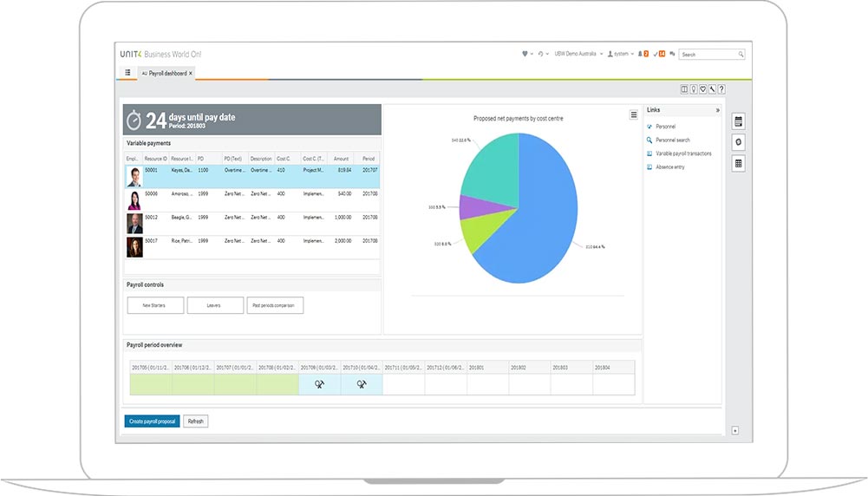Screen dimensions: 868x496
Task: Open the main menu list icon
Action: click(x=127, y=73)
